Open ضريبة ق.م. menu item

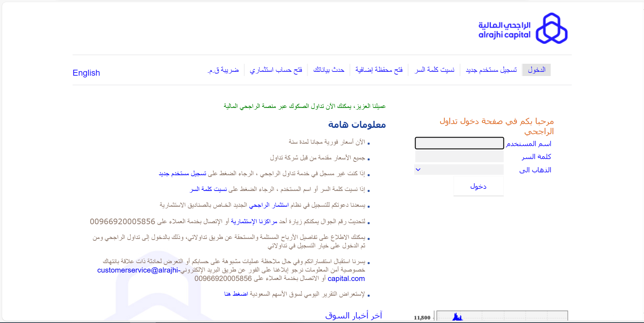(x=223, y=70)
